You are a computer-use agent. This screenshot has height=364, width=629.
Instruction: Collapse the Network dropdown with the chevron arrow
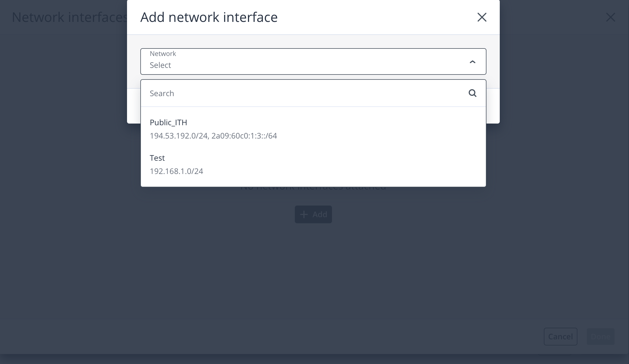472,62
